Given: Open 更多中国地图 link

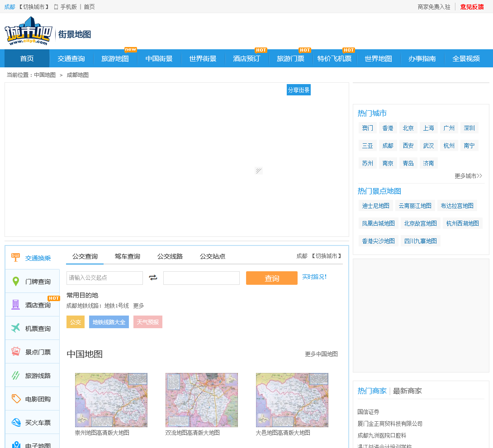Looking at the screenshot, I should [321, 354].
